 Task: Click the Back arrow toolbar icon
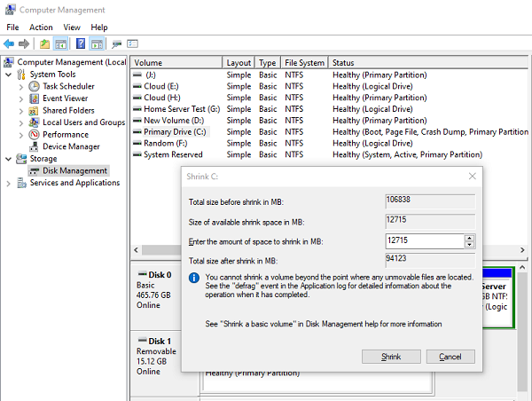pos(10,43)
